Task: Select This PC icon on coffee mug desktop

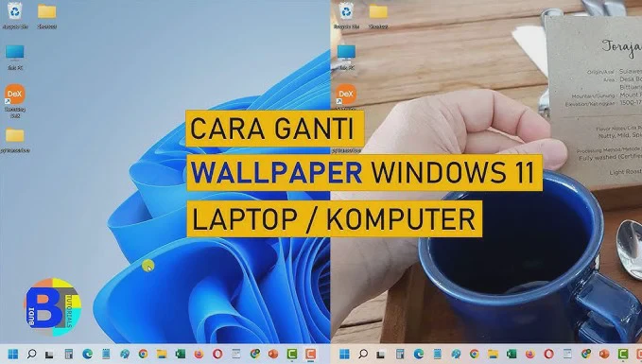Action: click(x=346, y=58)
